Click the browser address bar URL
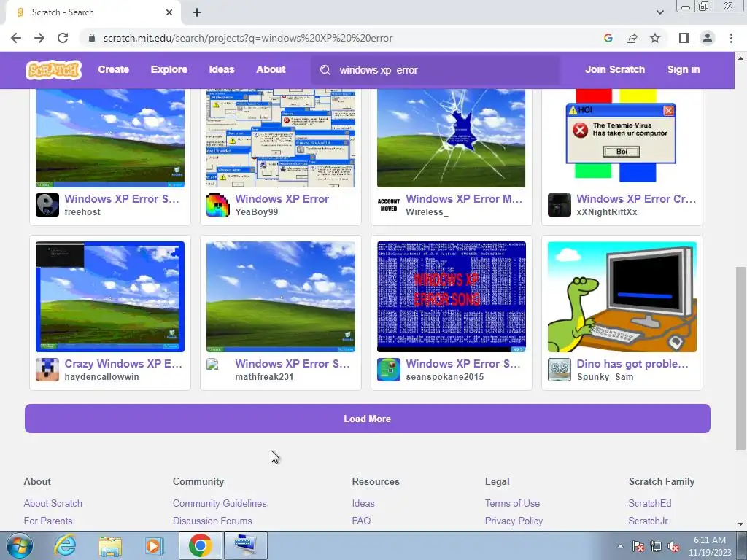This screenshot has height=560, width=747. point(248,38)
